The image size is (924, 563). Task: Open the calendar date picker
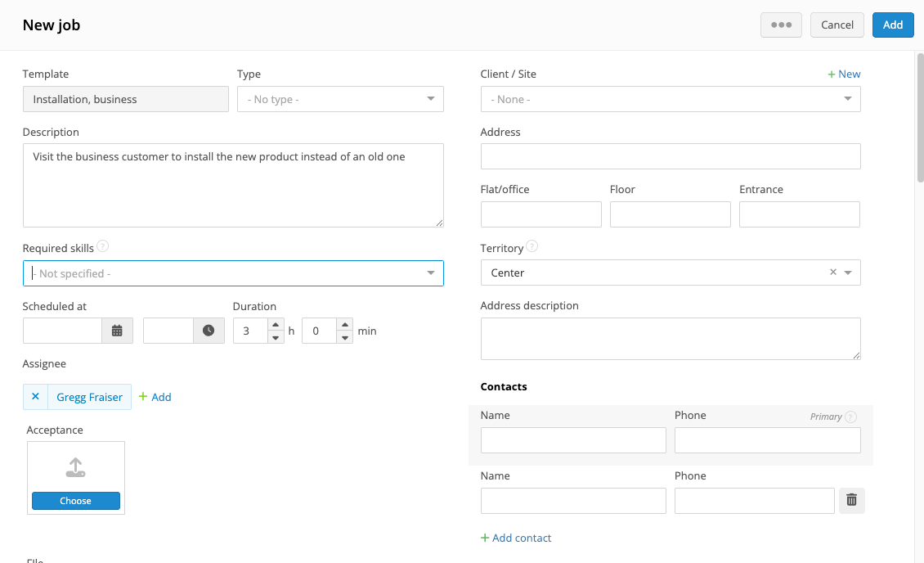[x=117, y=331]
